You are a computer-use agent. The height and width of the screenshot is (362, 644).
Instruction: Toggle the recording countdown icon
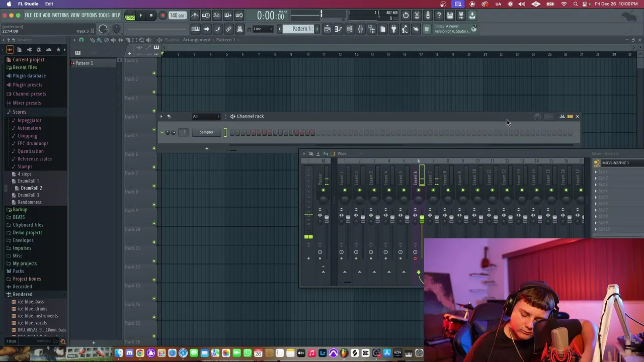coord(217,15)
